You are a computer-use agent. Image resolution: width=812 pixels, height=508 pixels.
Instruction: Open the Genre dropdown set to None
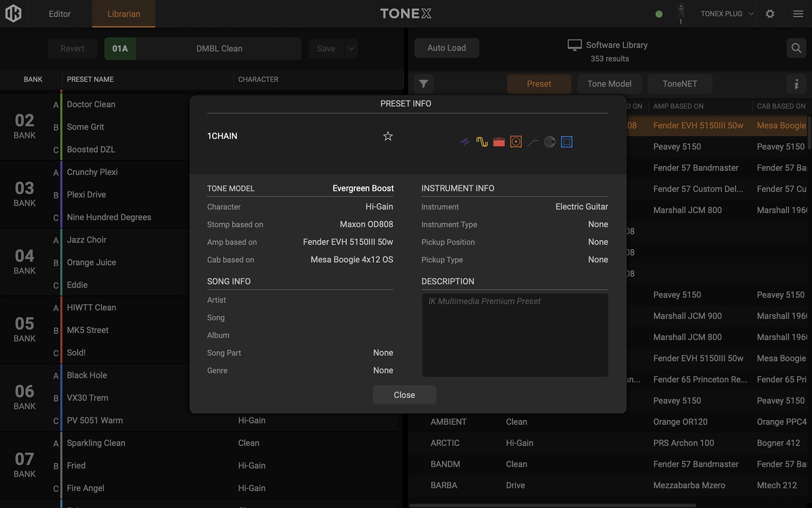(383, 371)
